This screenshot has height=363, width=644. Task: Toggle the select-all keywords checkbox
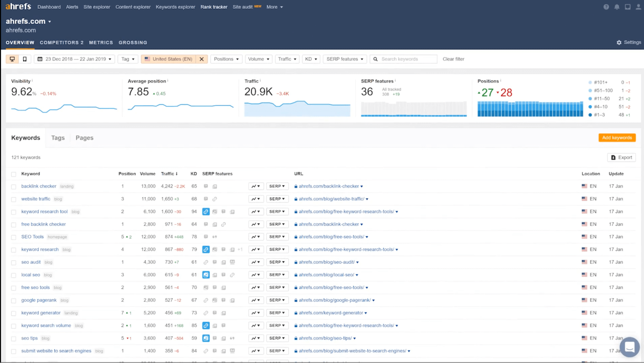(14, 174)
